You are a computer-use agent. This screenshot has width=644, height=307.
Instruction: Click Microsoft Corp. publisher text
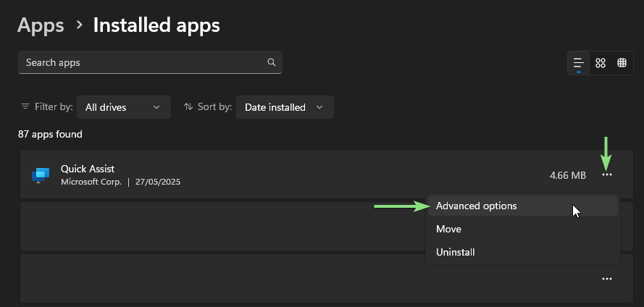point(91,182)
